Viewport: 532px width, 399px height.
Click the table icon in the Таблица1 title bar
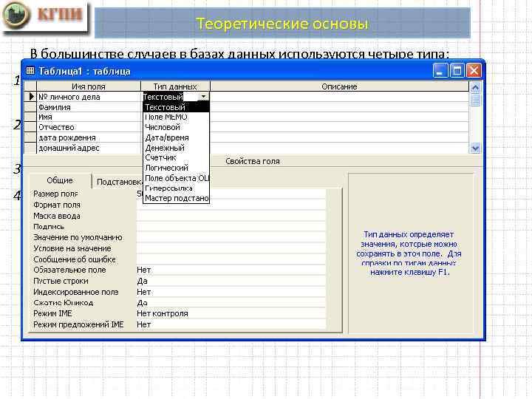click(x=30, y=71)
